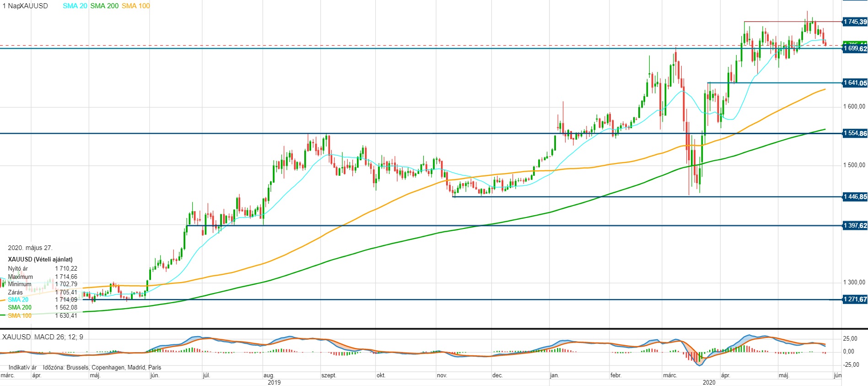Screen dimensions: 868x386
Task: Click the Zárás value 1 705,41
Action: [66, 292]
